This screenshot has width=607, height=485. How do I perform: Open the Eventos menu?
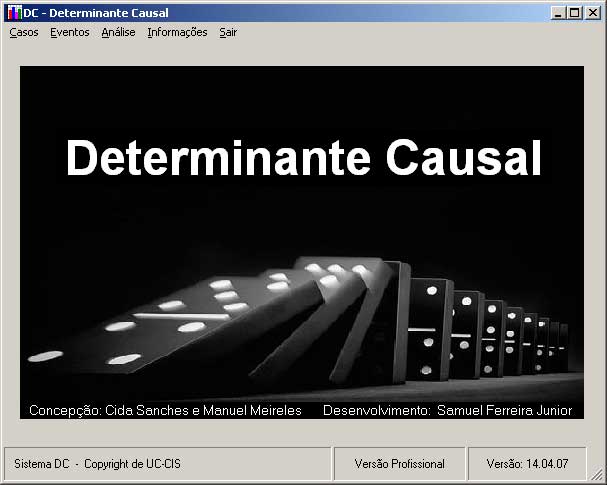69,32
